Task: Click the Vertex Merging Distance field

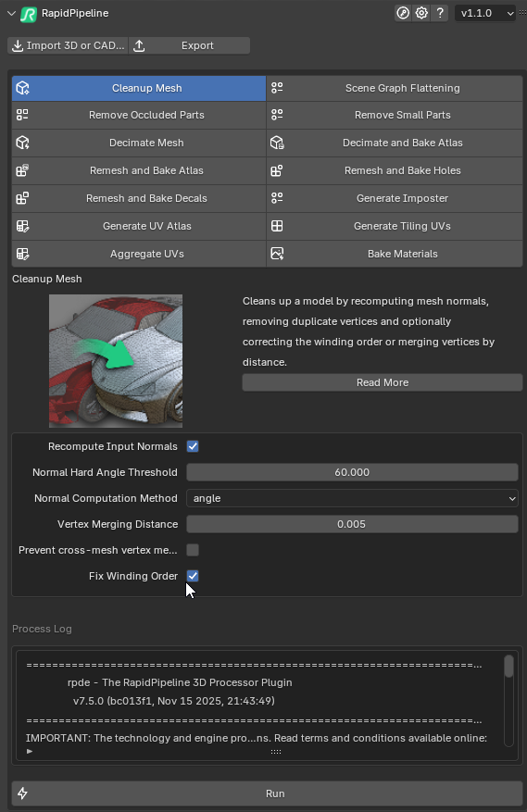Action: click(352, 524)
